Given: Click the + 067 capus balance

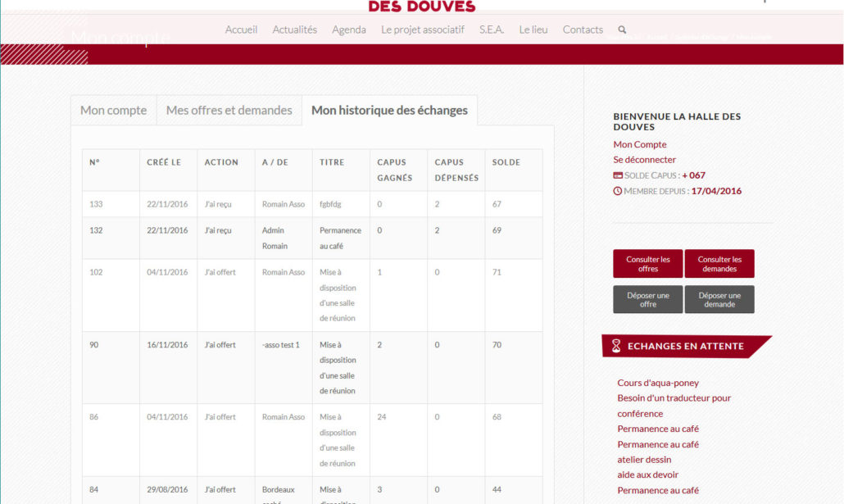Looking at the screenshot, I should click(x=693, y=175).
